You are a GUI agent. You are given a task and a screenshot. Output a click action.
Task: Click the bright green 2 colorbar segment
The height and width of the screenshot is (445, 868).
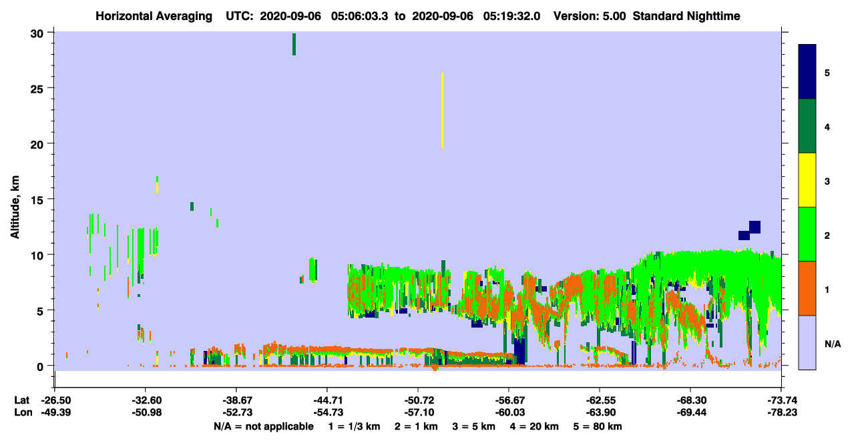(x=807, y=234)
